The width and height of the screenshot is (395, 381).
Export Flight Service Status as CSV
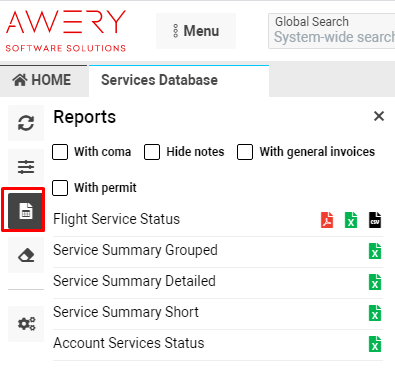pos(375,220)
